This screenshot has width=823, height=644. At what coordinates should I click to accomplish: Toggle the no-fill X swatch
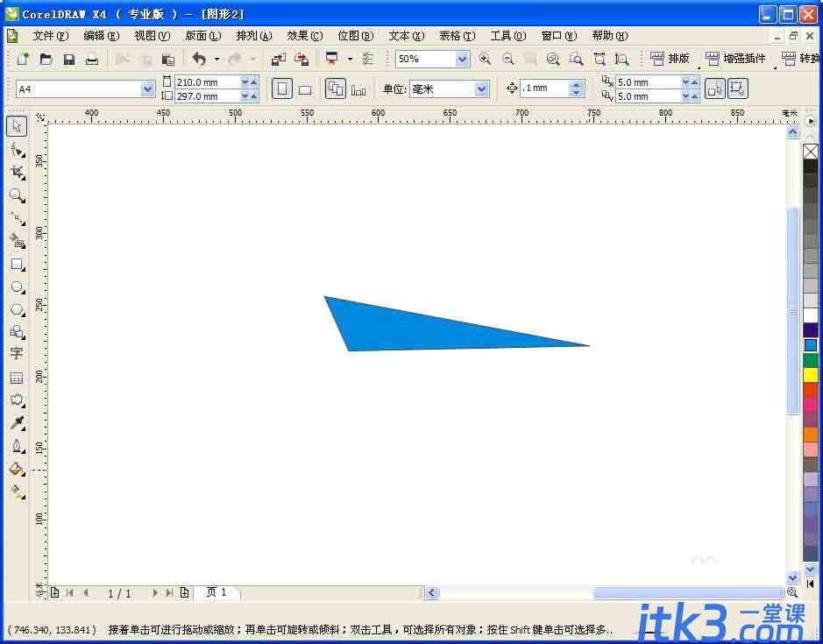pyautogui.click(x=811, y=152)
